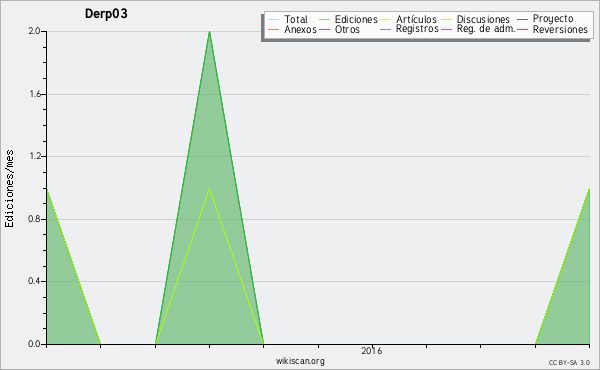Click the 2.0 y-axis value
Screen dimensions: 600x370
34,31
